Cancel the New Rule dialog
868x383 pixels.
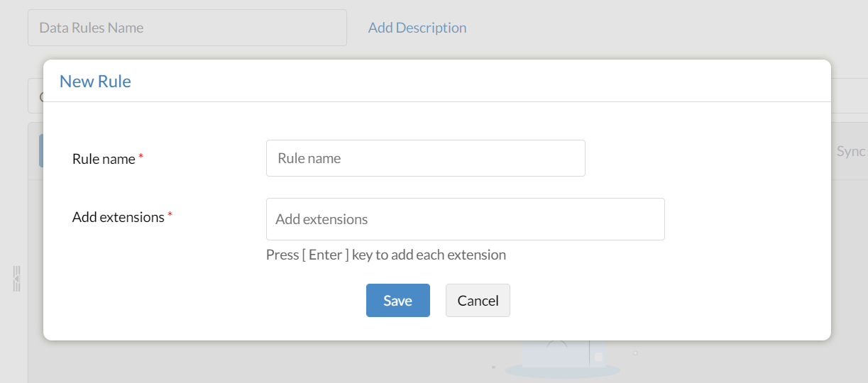click(x=478, y=301)
